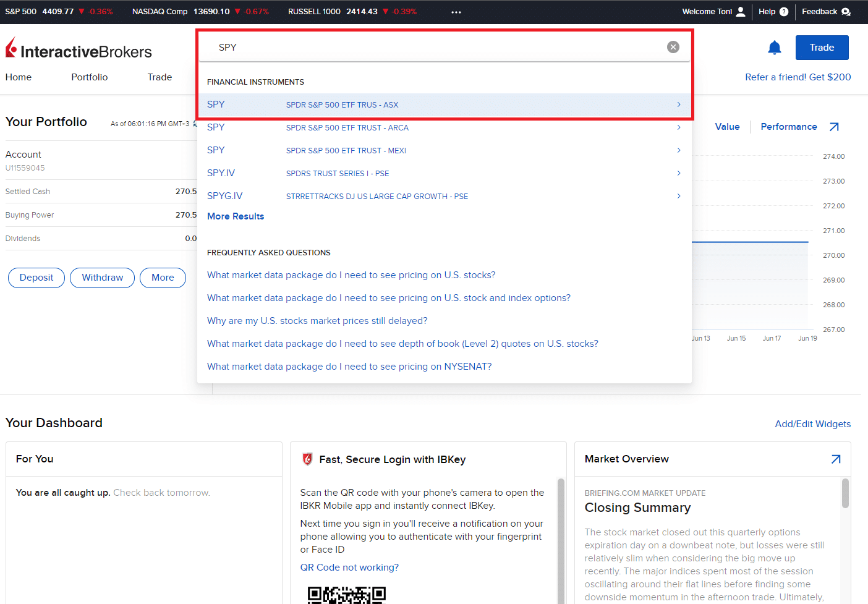Image resolution: width=868 pixels, height=604 pixels.
Task: Click the IBKey widget scrollbar
Action: pos(561,541)
